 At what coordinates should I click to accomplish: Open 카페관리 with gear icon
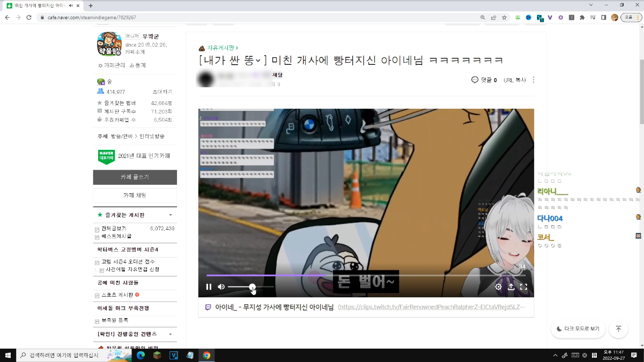point(111,65)
